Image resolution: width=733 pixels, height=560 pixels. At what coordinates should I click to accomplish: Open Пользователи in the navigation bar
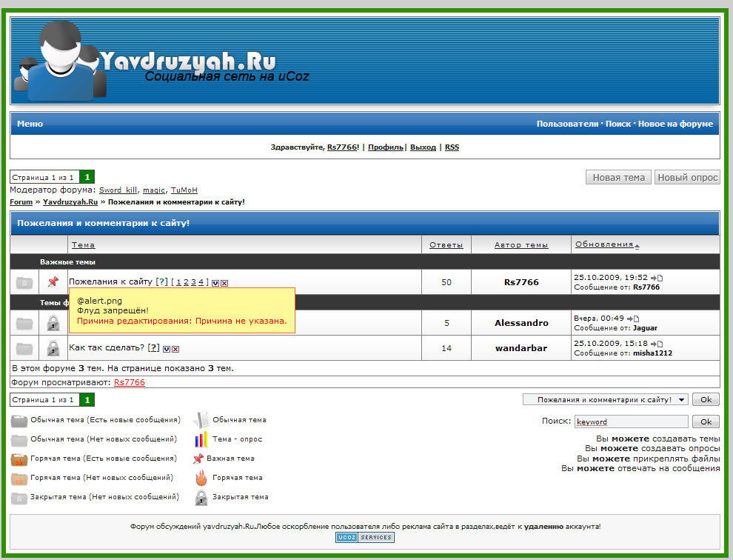point(567,124)
